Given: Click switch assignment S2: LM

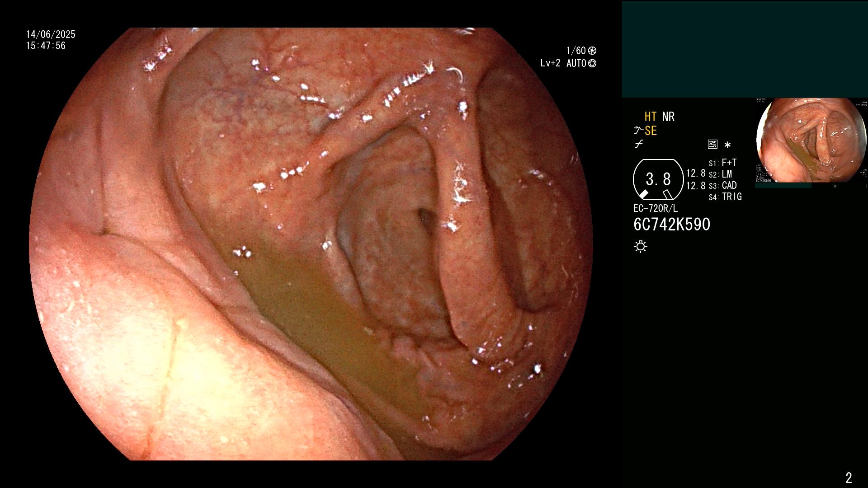Looking at the screenshot, I should 720,174.
